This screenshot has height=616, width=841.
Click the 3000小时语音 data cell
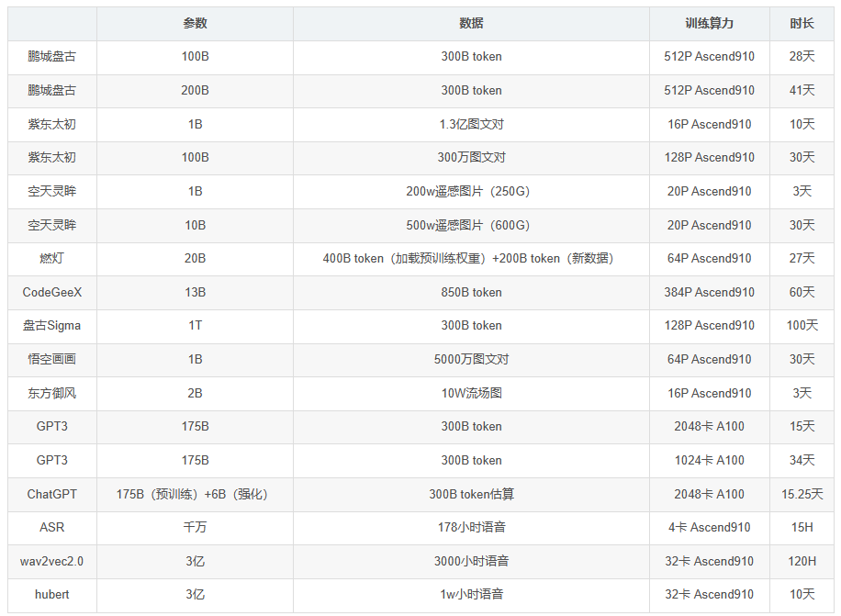(x=471, y=561)
